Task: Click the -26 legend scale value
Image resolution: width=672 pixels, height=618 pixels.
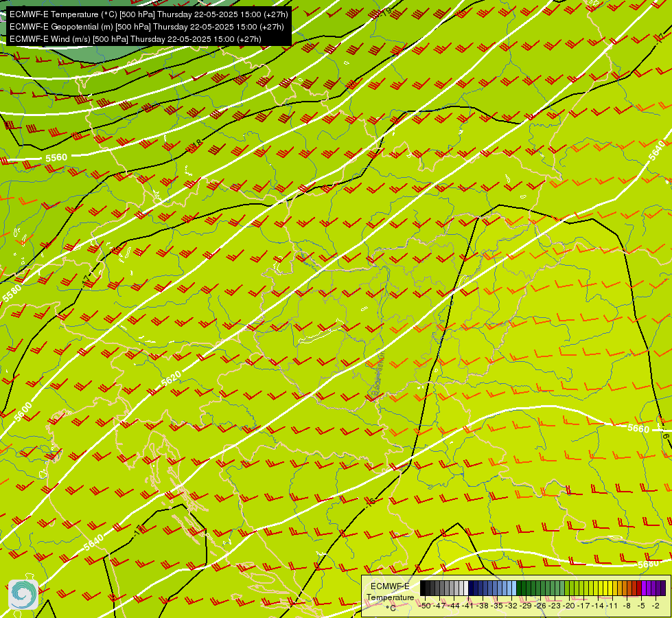Action: pos(540,606)
